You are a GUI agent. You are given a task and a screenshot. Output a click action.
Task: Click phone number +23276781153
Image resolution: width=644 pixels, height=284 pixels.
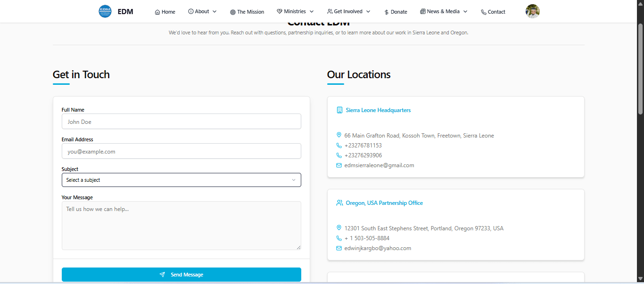[x=363, y=146]
